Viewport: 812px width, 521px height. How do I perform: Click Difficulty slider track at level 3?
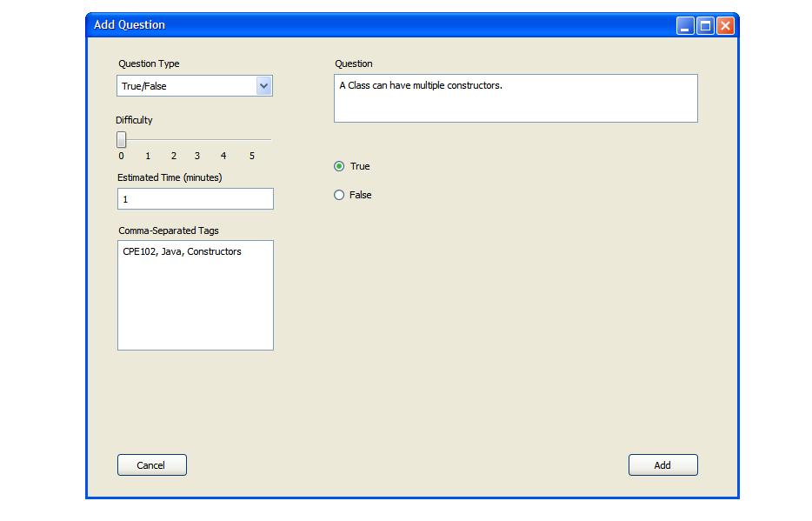pyautogui.click(x=197, y=139)
